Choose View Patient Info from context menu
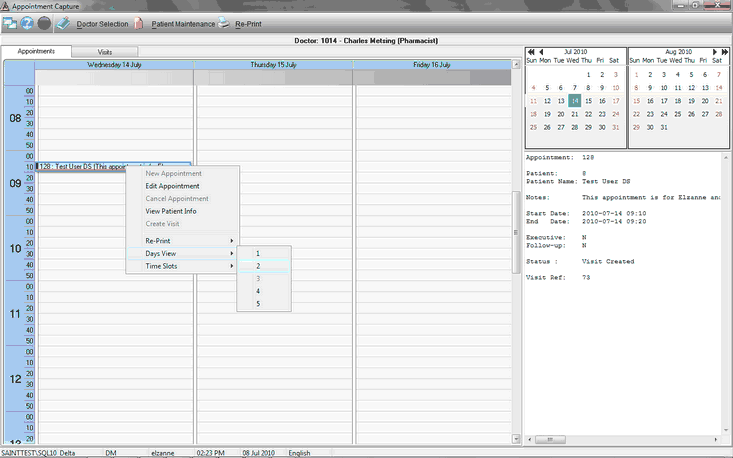The image size is (733, 458). (x=171, y=211)
